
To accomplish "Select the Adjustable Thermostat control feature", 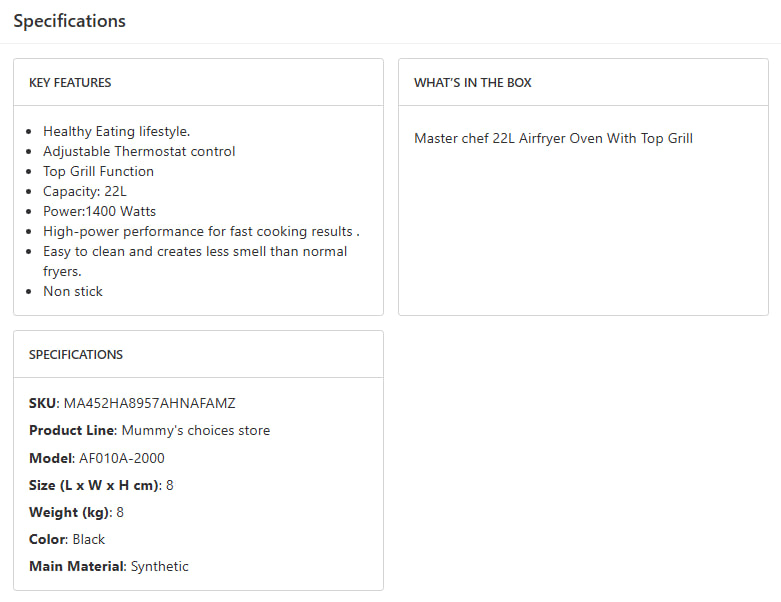I will (139, 151).
